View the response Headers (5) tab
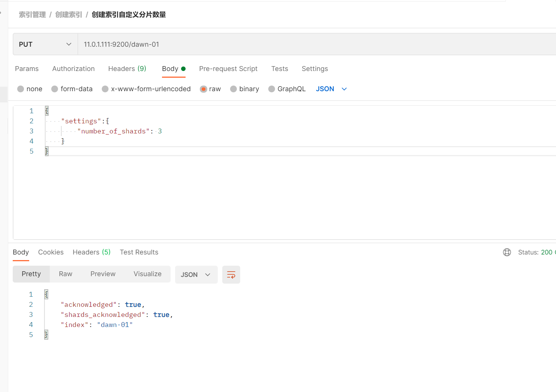 pos(92,252)
